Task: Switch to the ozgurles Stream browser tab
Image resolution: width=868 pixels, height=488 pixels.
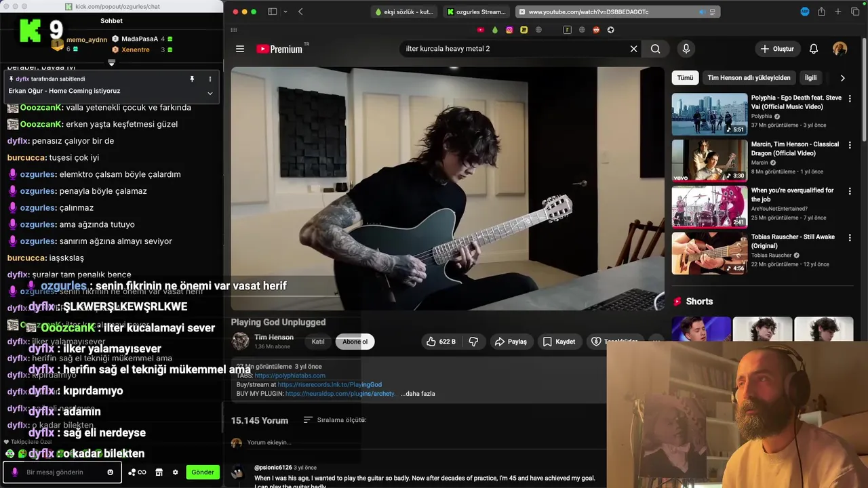Action: [x=477, y=12]
